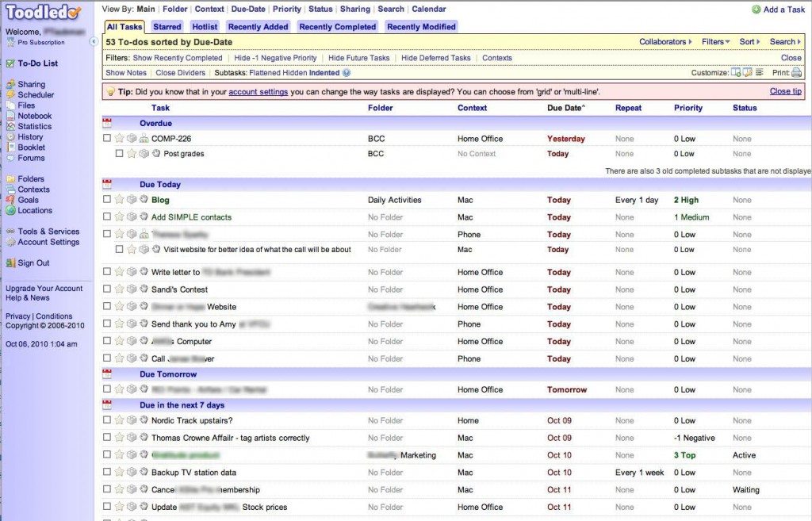The width and height of the screenshot is (812, 521).
Task: Check off the COMP-226 task
Action: pyautogui.click(x=107, y=138)
